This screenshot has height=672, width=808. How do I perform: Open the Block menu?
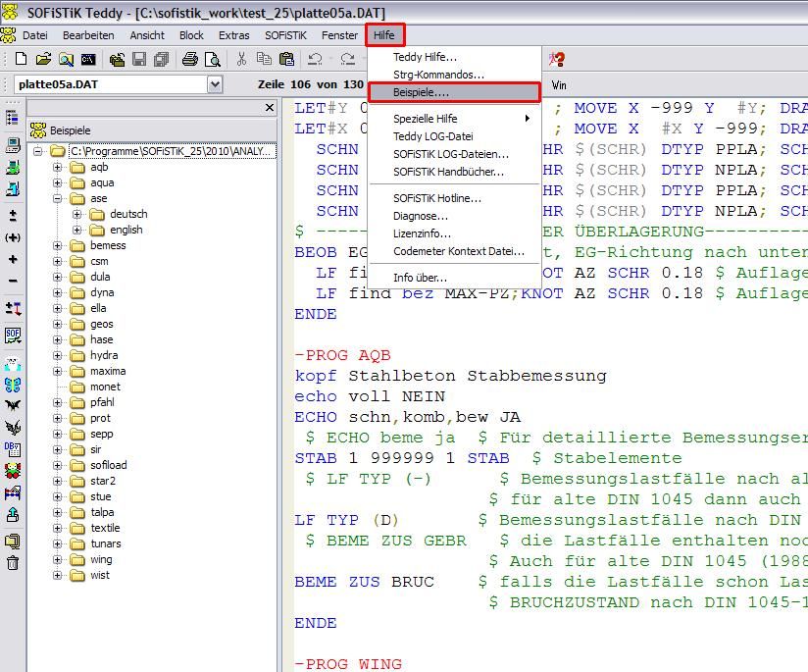point(191,35)
